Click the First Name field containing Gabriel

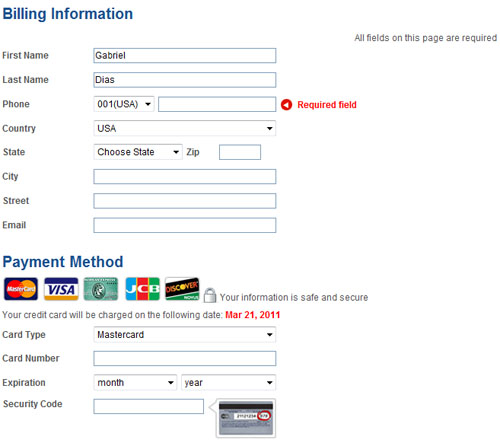pos(185,56)
